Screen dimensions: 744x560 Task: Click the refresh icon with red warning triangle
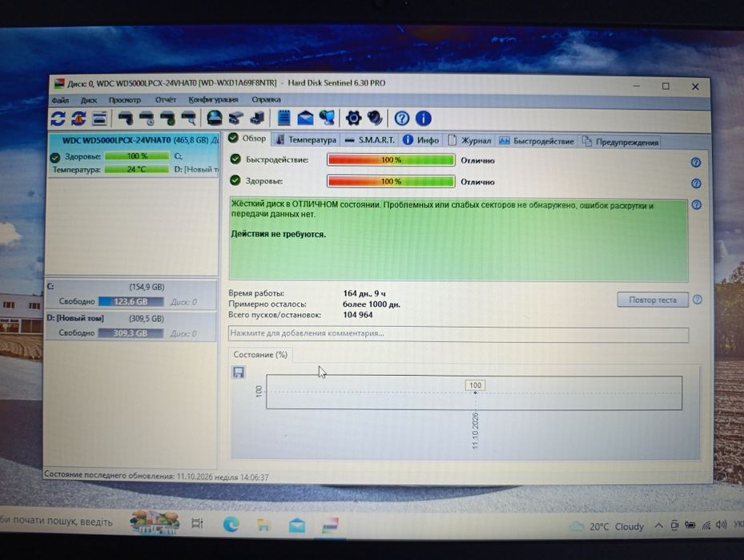[78, 119]
